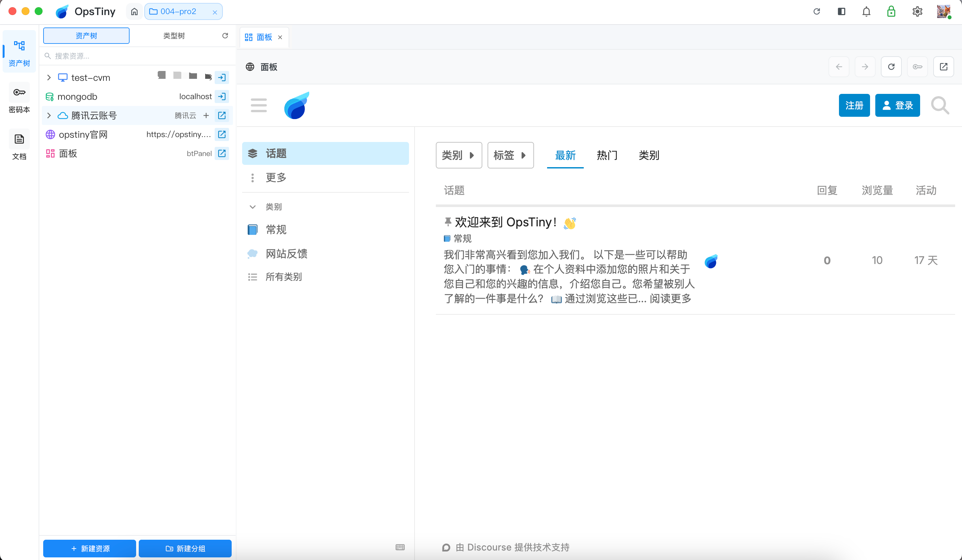Open settings with the gear icon
This screenshot has width=962, height=560.
917,11
